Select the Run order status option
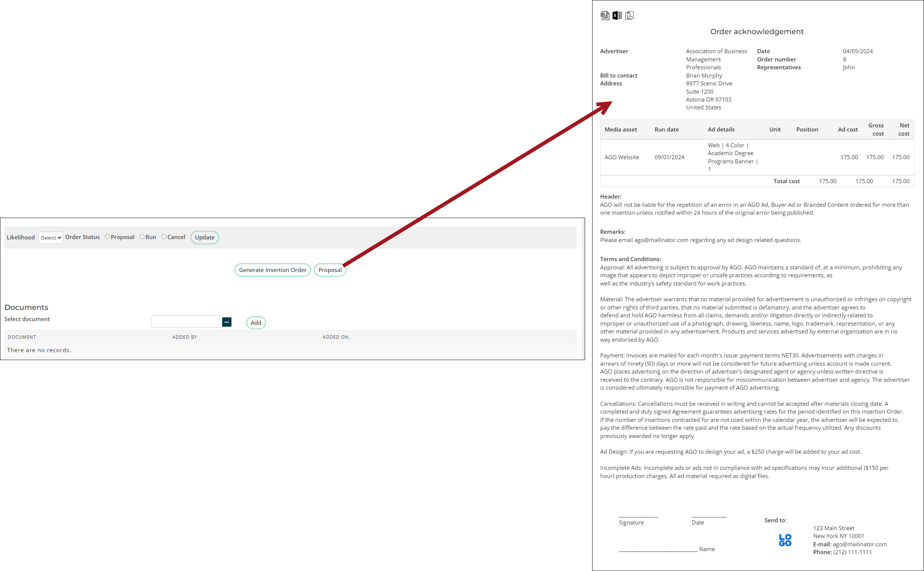The height and width of the screenshot is (571, 924). point(142,237)
